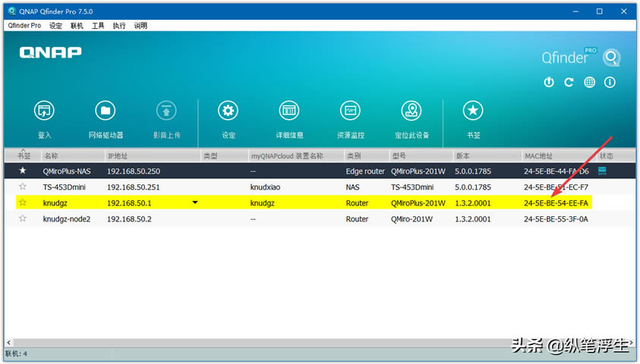Click IP address 192.168.50.251
The height and width of the screenshot is (364, 640).
pyautogui.click(x=134, y=187)
